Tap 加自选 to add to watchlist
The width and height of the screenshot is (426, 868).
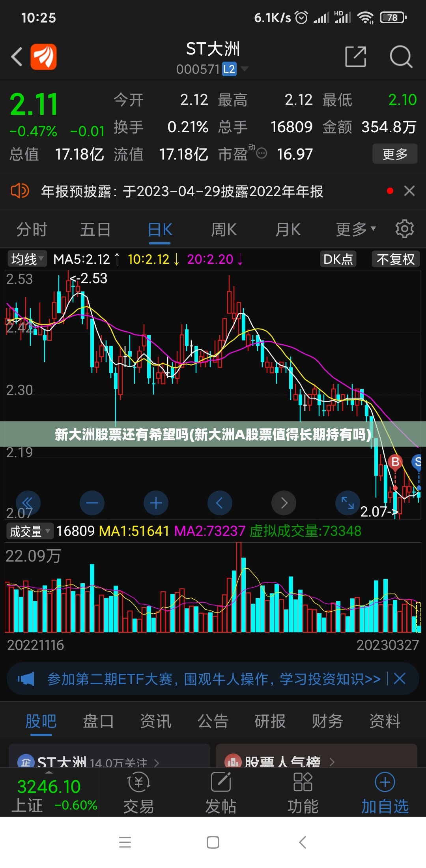click(385, 793)
